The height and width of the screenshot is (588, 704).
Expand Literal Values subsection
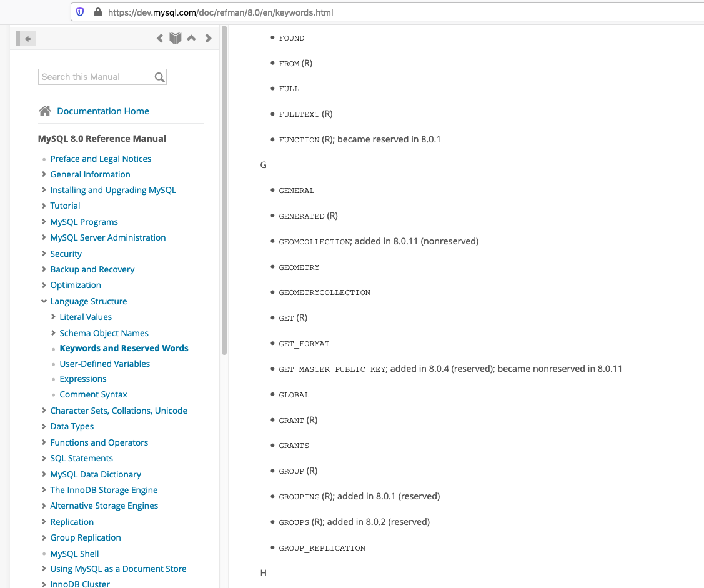(53, 317)
